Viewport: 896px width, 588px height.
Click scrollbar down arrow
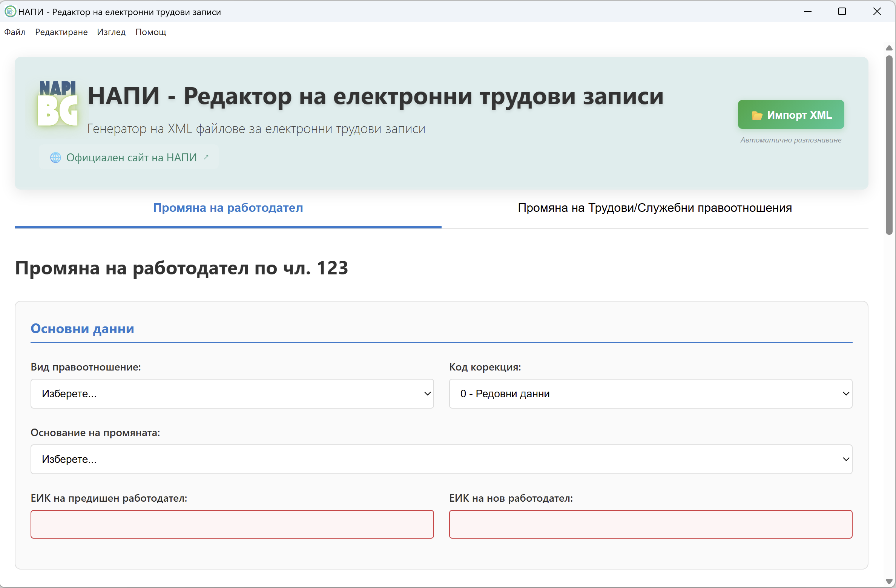click(x=889, y=581)
